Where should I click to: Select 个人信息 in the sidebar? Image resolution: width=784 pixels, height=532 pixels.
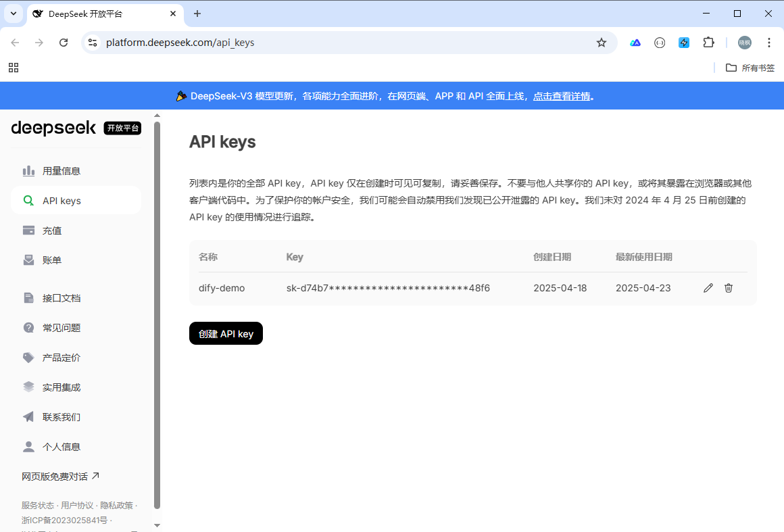tap(62, 447)
